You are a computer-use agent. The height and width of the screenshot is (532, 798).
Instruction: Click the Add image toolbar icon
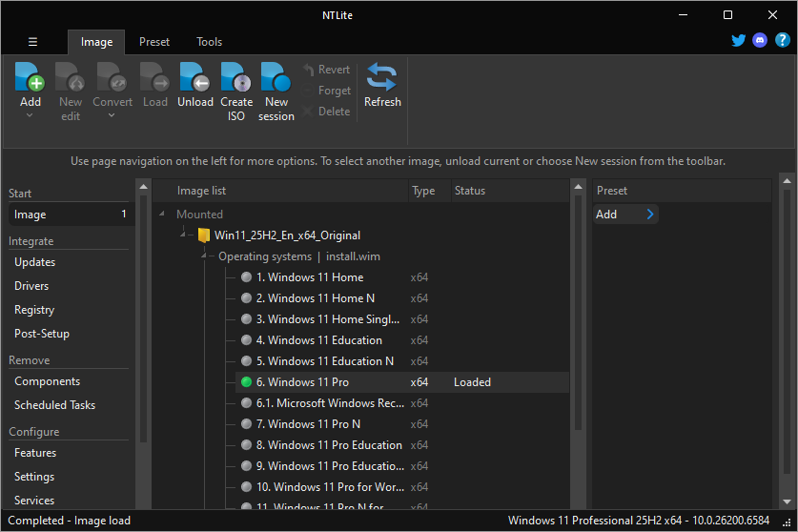point(31,78)
